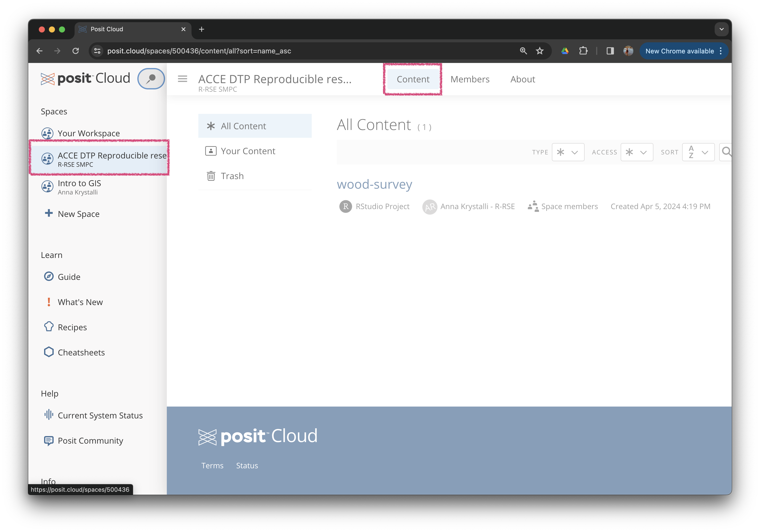Open Your Workspace link

pyautogui.click(x=89, y=133)
